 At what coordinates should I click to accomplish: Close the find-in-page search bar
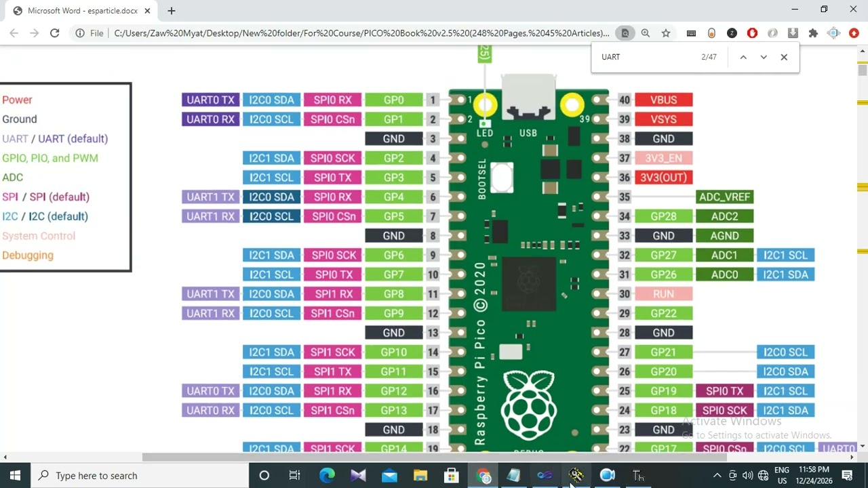[784, 57]
